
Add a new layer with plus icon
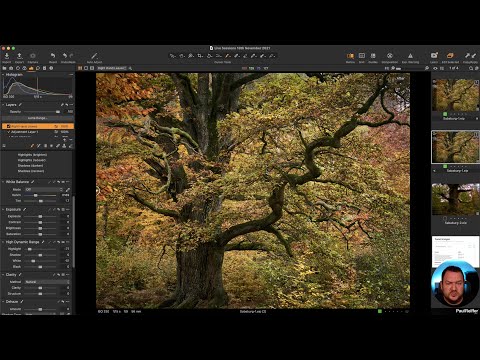click(65, 140)
